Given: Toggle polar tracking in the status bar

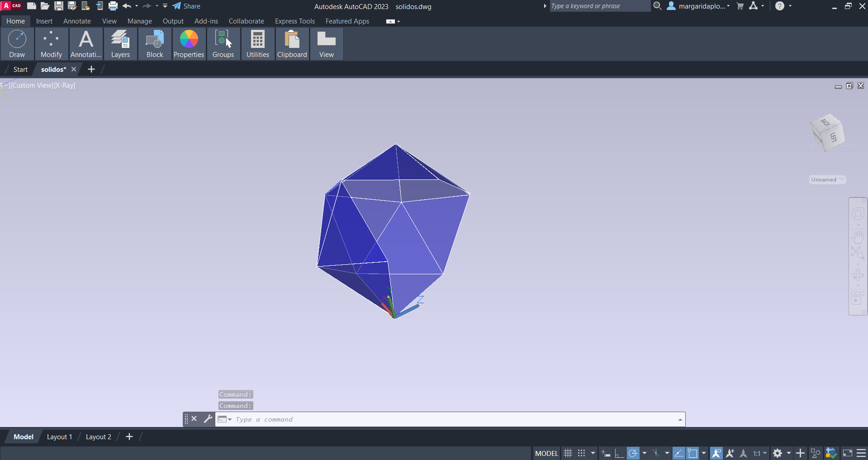Looking at the screenshot, I should [x=633, y=453].
